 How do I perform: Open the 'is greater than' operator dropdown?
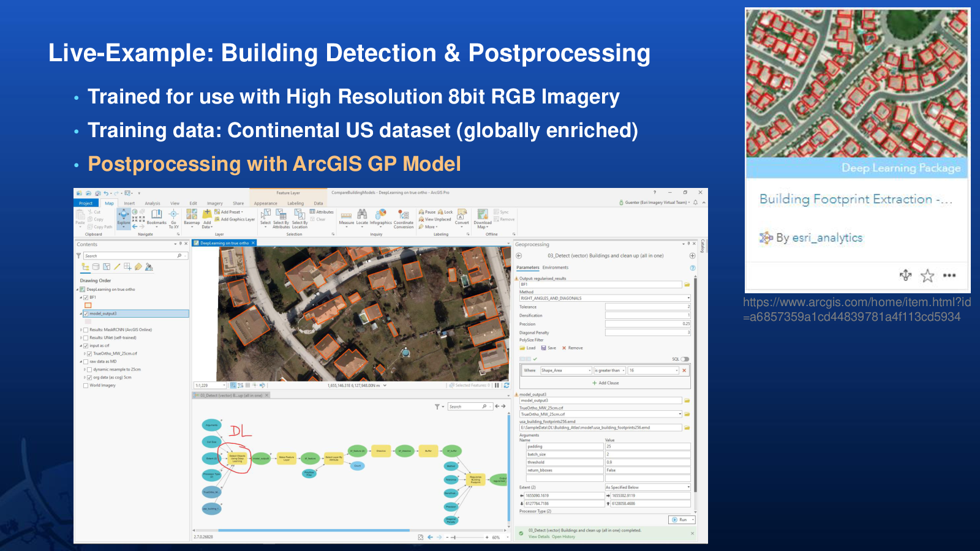pyautogui.click(x=624, y=370)
